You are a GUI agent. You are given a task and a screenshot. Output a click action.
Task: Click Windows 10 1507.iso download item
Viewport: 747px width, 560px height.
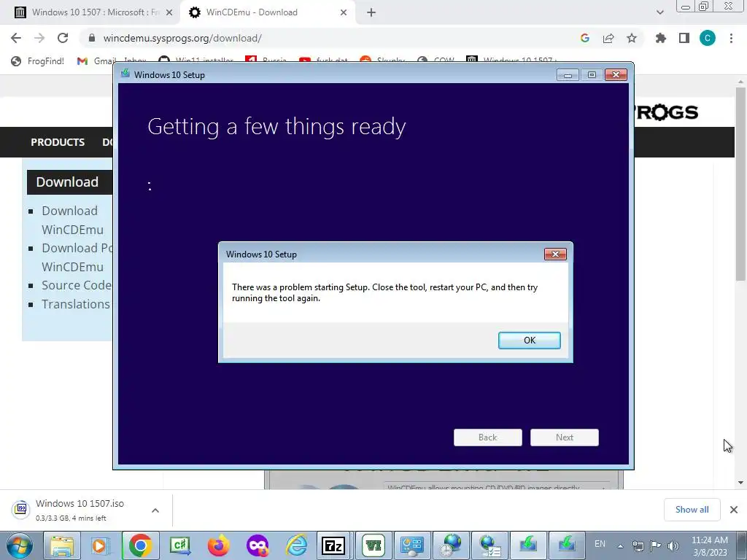tap(80, 510)
